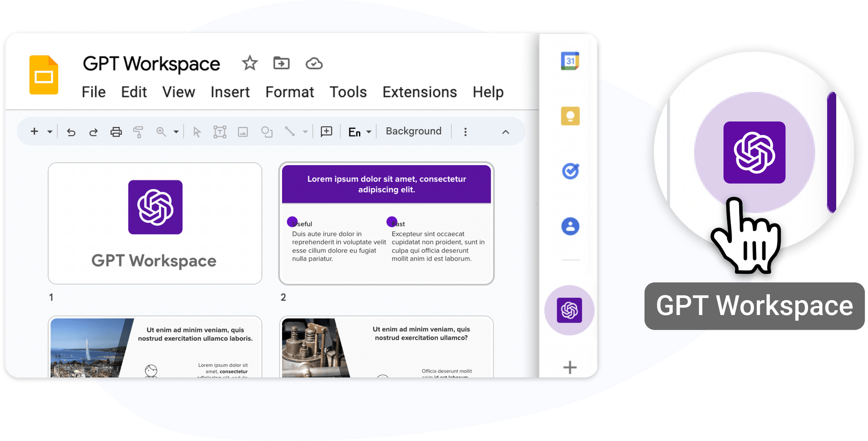Select the Paint format tool

click(x=138, y=132)
